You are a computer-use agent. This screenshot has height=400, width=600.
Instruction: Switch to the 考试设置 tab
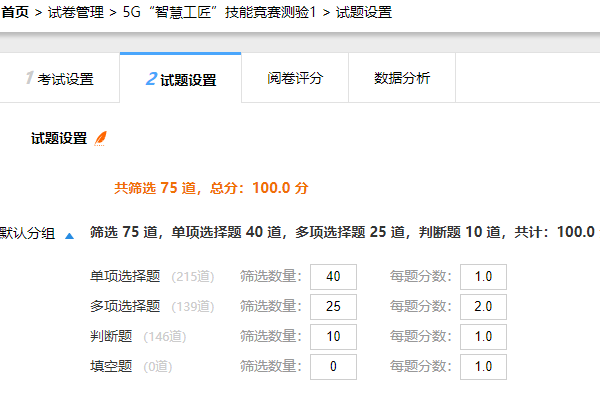pyautogui.click(x=60, y=78)
